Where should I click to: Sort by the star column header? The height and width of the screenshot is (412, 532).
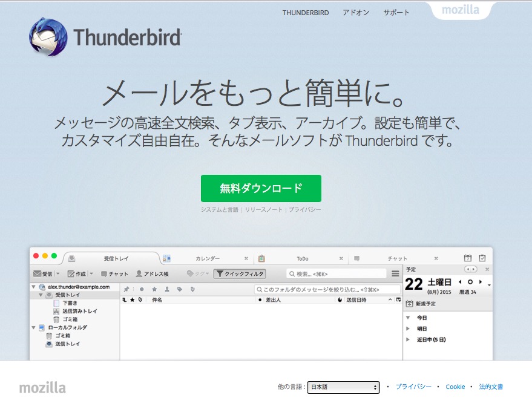pos(133,299)
